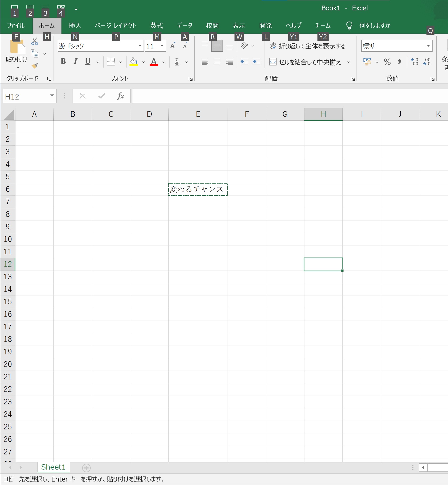Toggle Underline formatting

(x=88, y=61)
